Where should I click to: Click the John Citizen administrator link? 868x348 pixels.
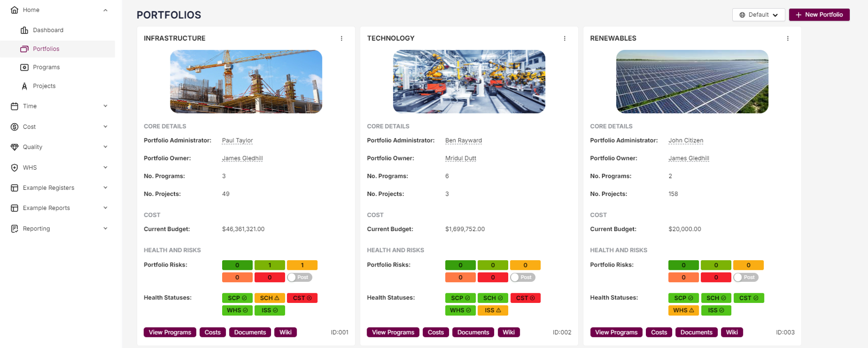(x=686, y=140)
